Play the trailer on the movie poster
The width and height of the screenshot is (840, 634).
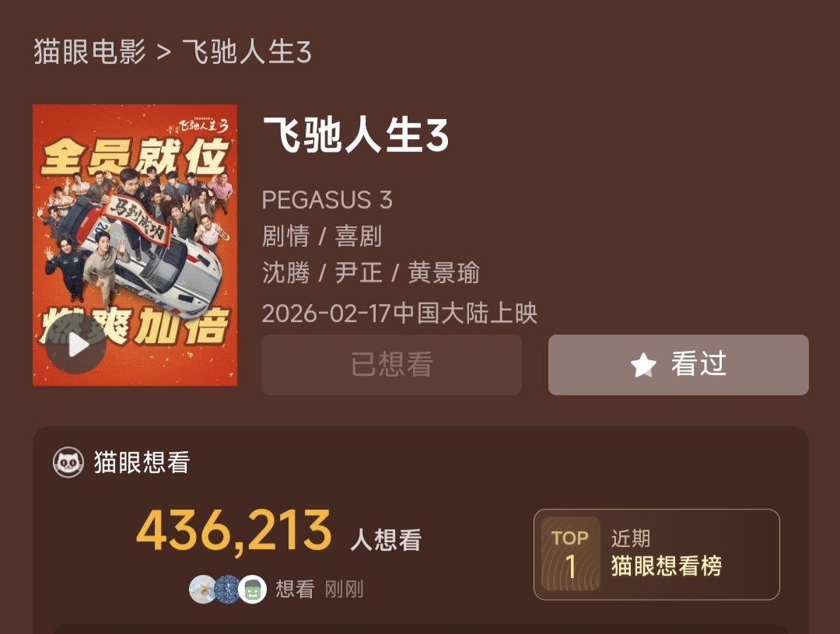point(76,345)
